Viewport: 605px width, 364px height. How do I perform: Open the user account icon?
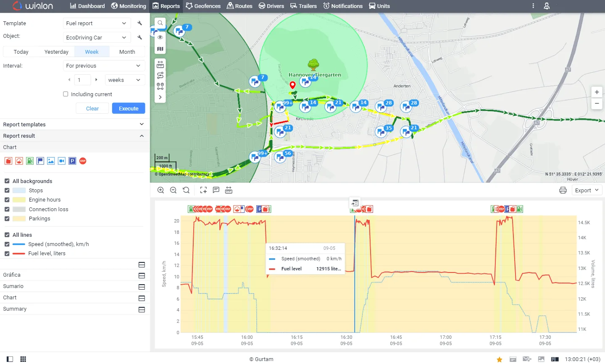[547, 6]
